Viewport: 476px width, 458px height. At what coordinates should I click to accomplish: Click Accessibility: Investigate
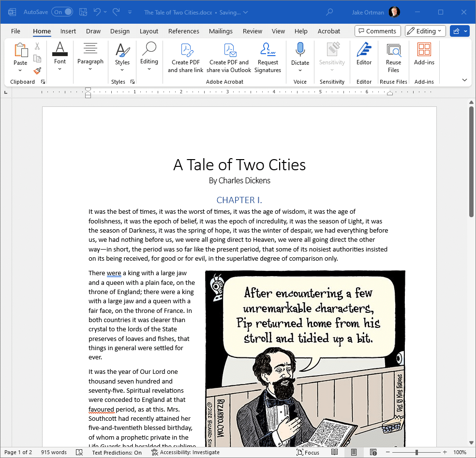[x=185, y=452]
